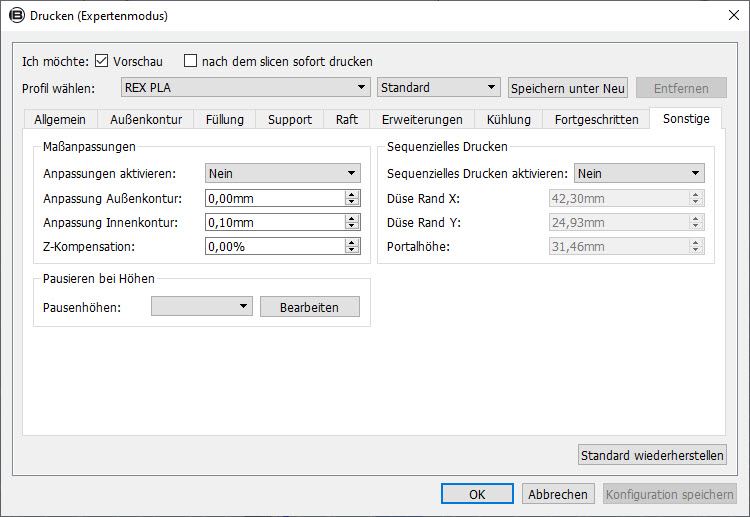Click the Speichern unter Neu button
Viewport: 750px width, 517px height.
[568, 88]
